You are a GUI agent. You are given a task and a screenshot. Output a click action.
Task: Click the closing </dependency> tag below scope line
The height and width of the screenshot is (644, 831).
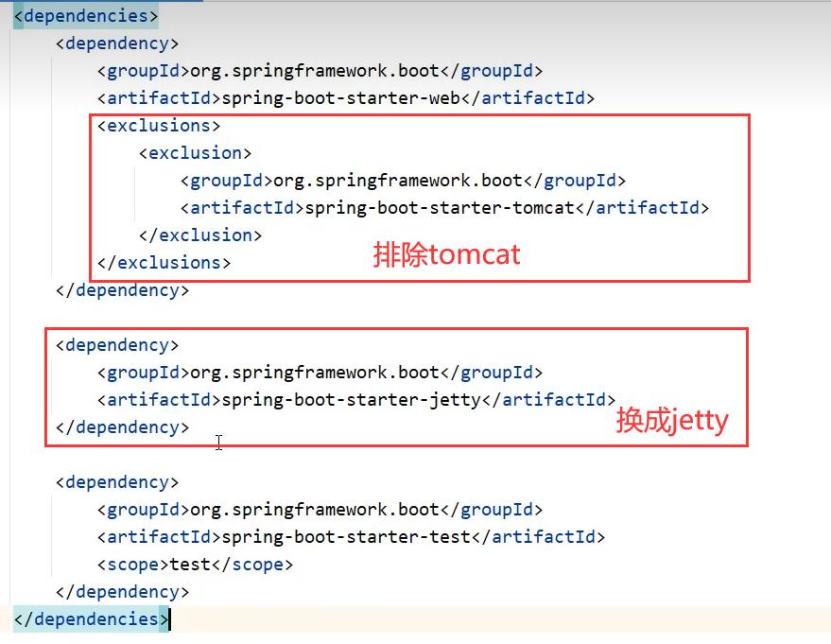[x=122, y=592]
